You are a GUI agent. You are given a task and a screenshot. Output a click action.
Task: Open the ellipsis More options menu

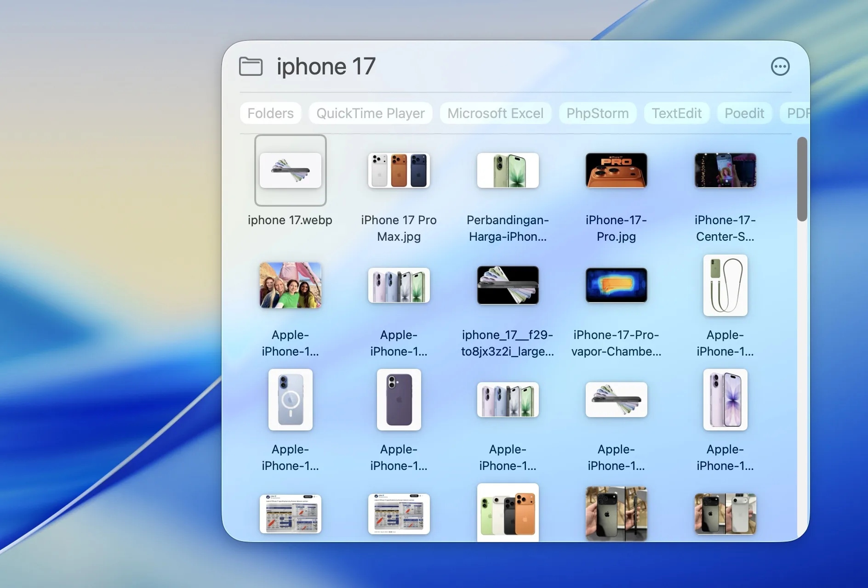coord(780,66)
